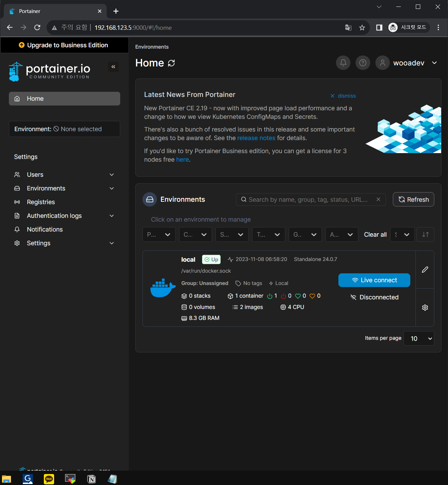This screenshot has width=448, height=485.
Task: Click '2 images' count text
Action: click(251, 307)
